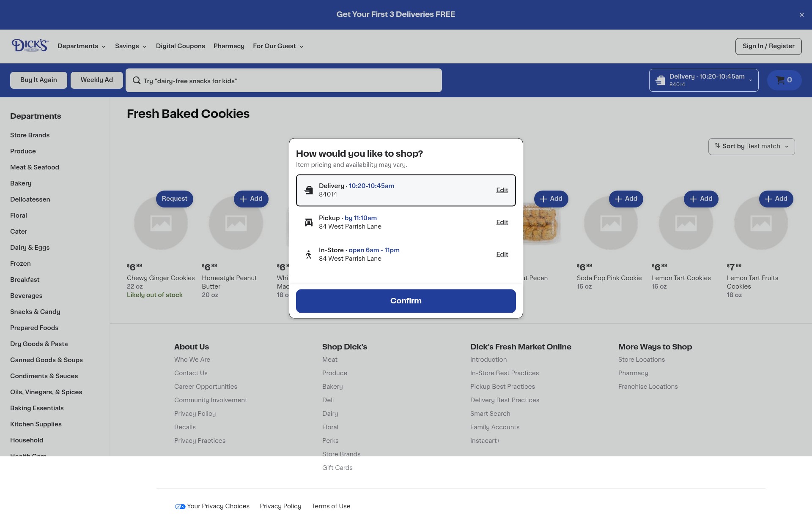Click the Confirm button
The image size is (812, 521).
pos(406,301)
